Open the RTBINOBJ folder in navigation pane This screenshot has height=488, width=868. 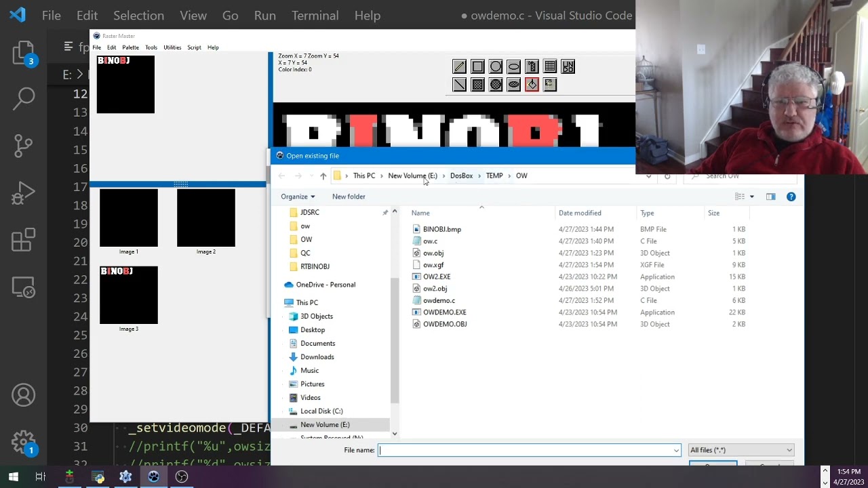coord(315,266)
